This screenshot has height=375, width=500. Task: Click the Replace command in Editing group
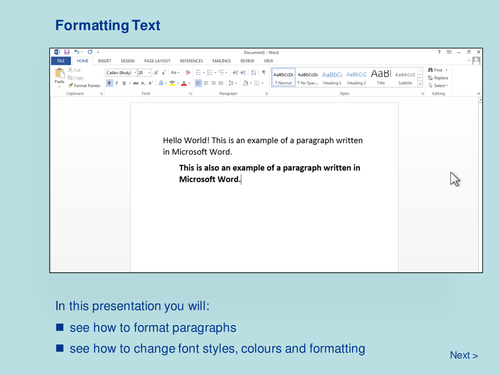tap(438, 78)
